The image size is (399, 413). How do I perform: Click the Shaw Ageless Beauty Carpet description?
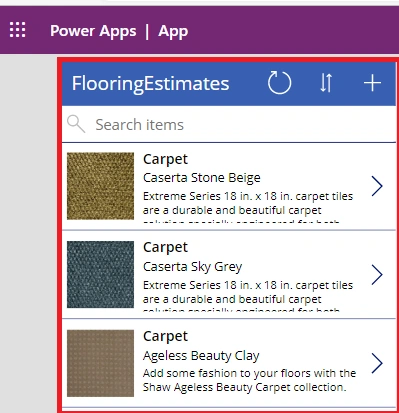click(x=249, y=380)
